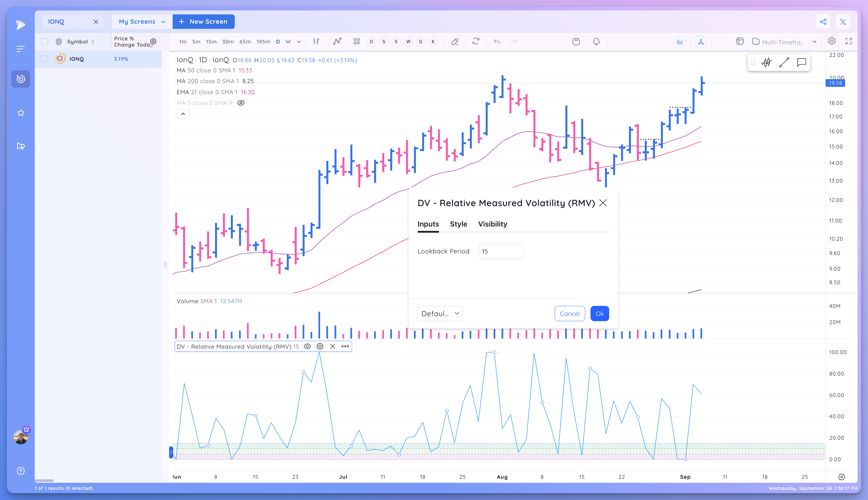Click the Ok button
Screen dimensions: 868x500
599,314
